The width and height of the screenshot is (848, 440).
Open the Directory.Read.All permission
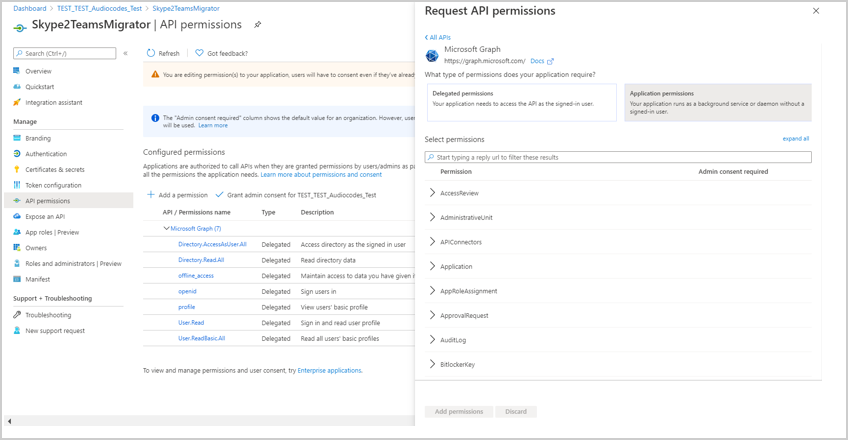(201, 260)
